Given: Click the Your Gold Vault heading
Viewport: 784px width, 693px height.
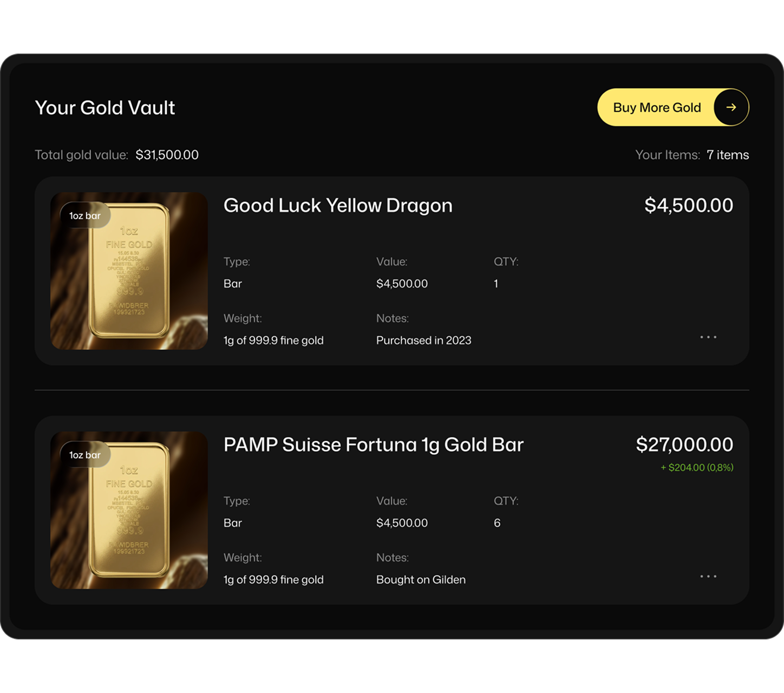Looking at the screenshot, I should point(105,108).
